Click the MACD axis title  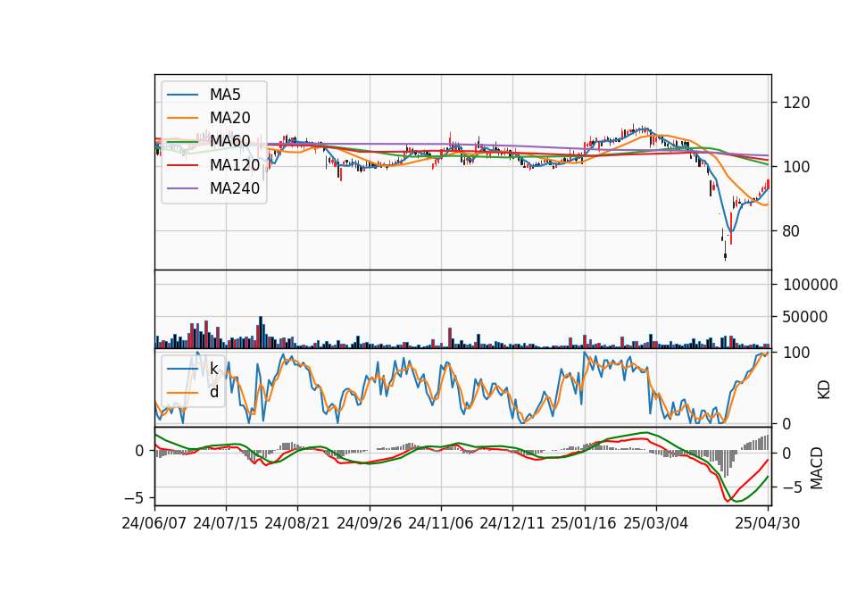pos(817,468)
